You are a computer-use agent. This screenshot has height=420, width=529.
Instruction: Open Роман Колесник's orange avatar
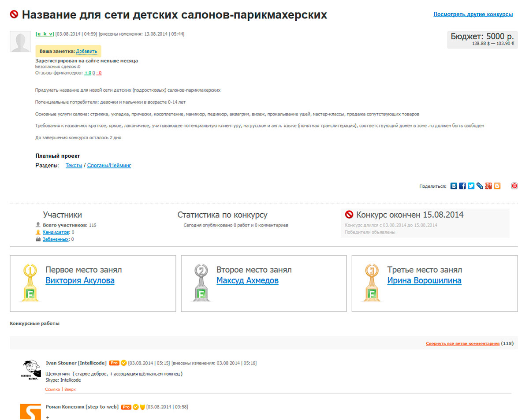click(x=31, y=412)
